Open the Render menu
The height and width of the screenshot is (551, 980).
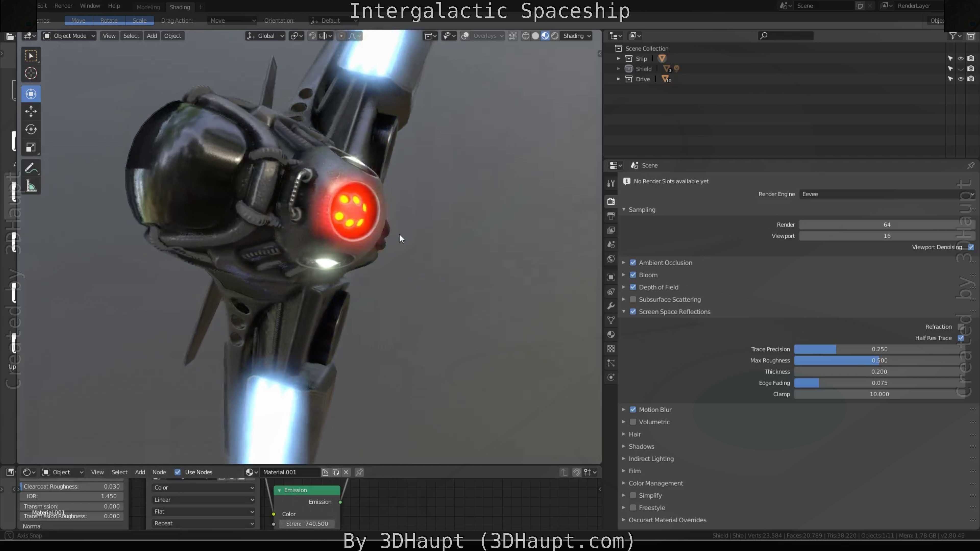(63, 6)
